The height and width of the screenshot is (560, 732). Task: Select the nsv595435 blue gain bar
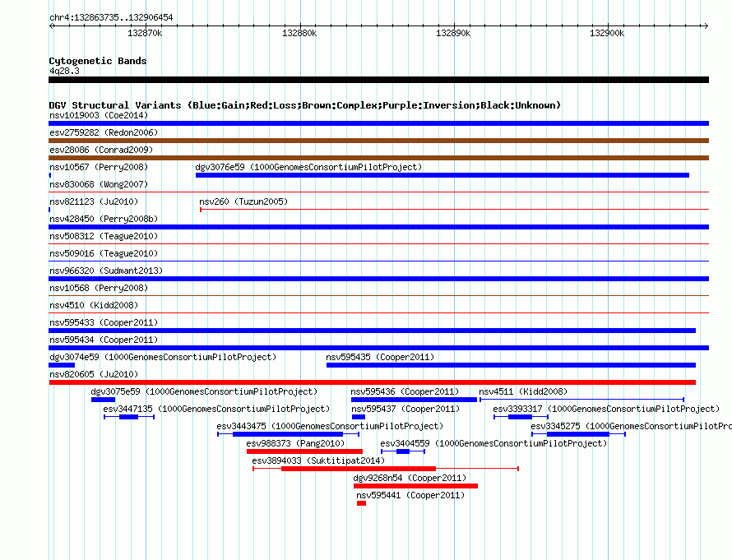point(512,365)
